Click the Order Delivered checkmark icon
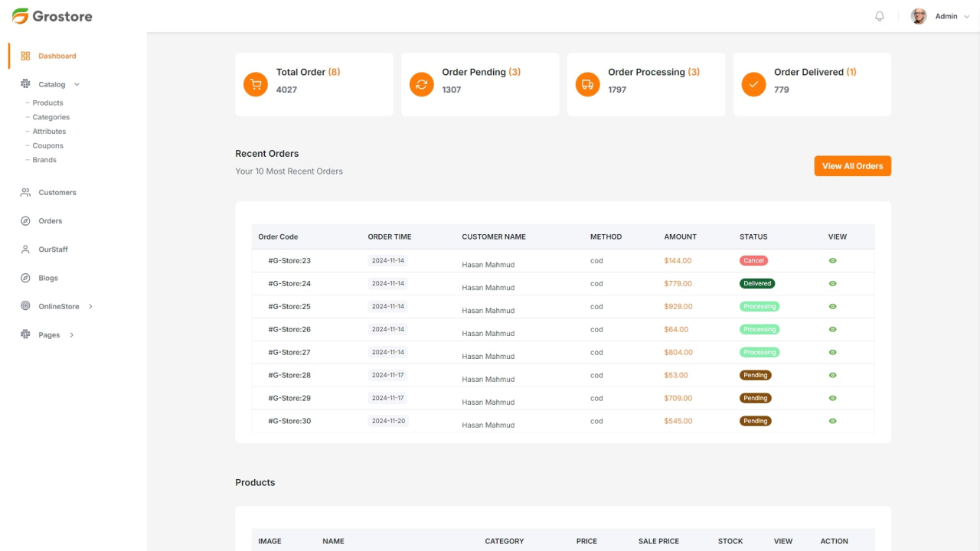Viewport: 980px width, 551px height. (754, 84)
